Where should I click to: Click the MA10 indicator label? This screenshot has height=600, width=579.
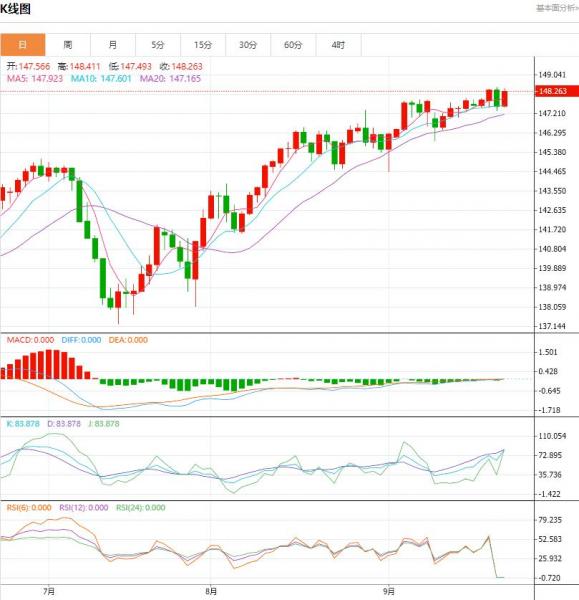tap(101, 79)
